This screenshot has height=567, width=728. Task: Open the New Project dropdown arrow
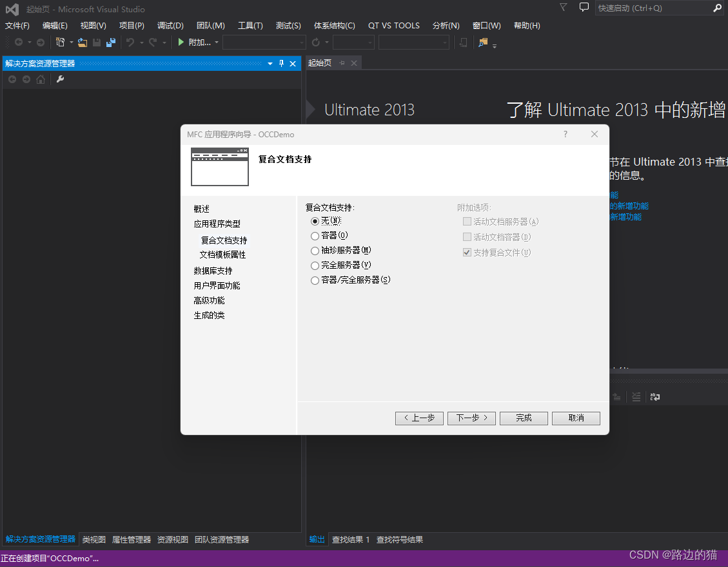coord(72,43)
